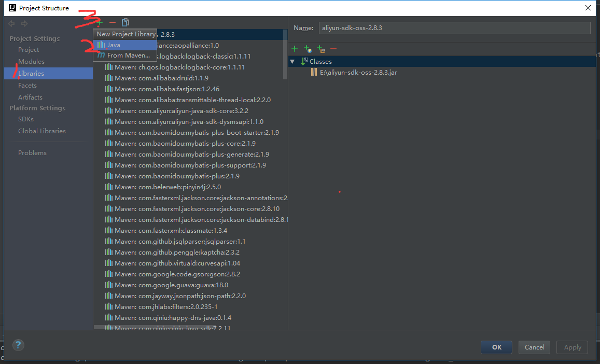
Task: Open Global Libraries settings
Action: (41, 131)
